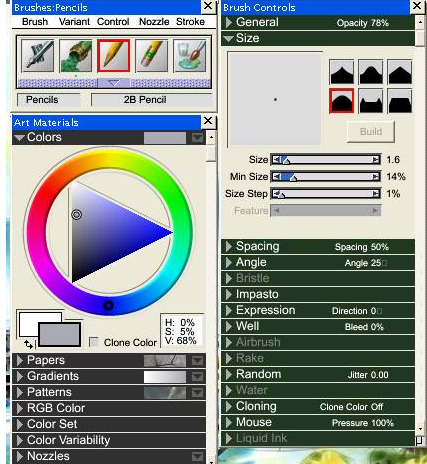Choose the watercolor edge brush tip profile
427x464 pixels.
tap(371, 101)
